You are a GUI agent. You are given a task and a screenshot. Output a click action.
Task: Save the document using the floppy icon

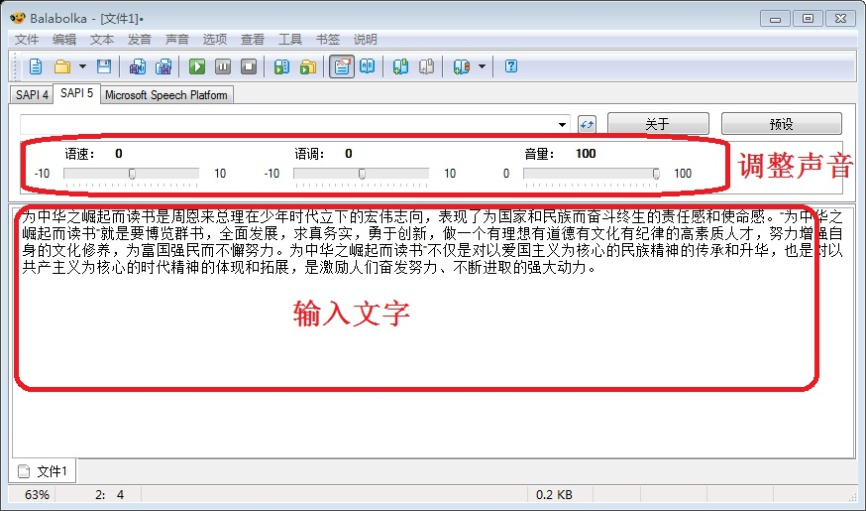click(x=104, y=67)
